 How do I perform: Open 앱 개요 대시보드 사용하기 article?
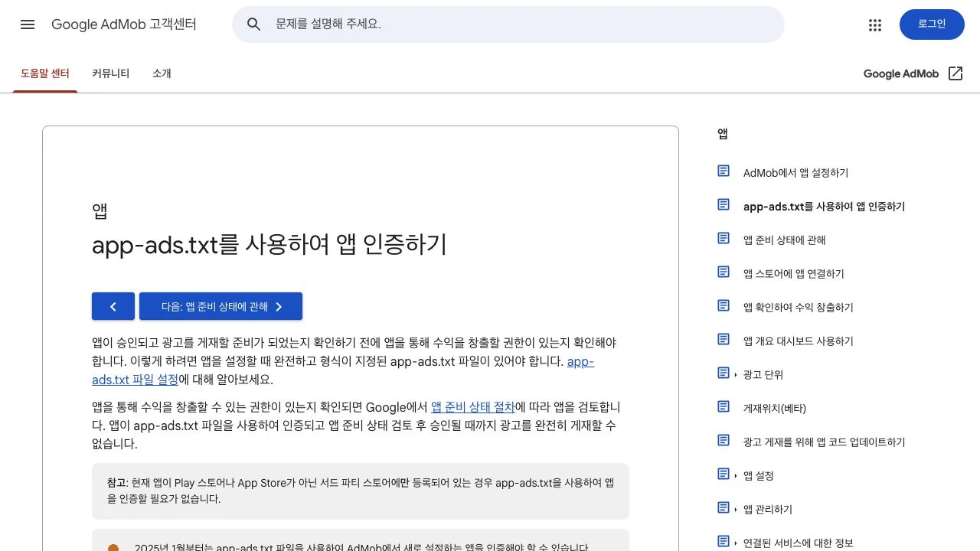pos(798,341)
